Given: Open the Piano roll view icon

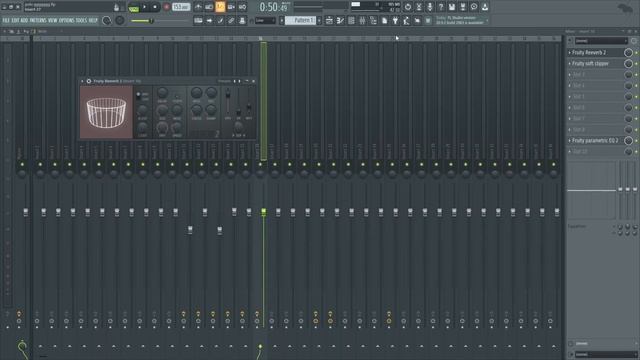Looking at the screenshot, I should coord(340,20).
